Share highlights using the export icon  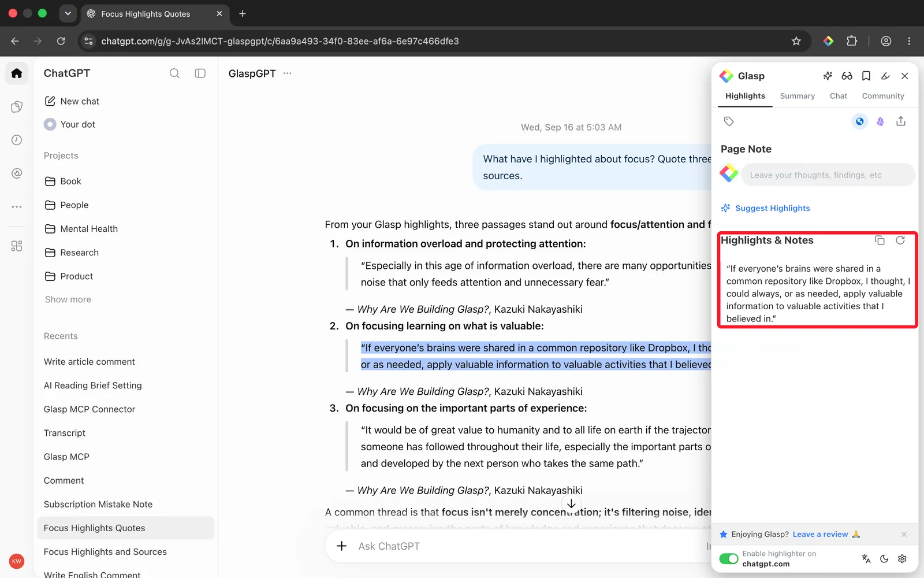901,121
